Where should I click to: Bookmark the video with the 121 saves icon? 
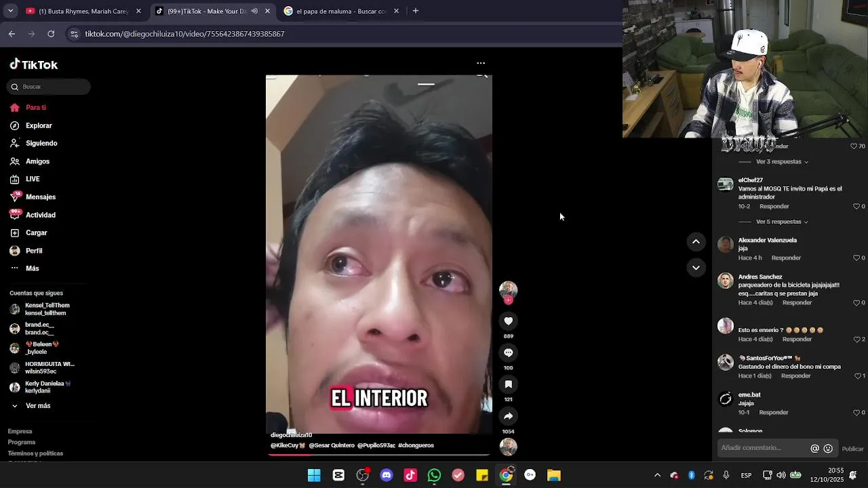pyautogui.click(x=508, y=384)
